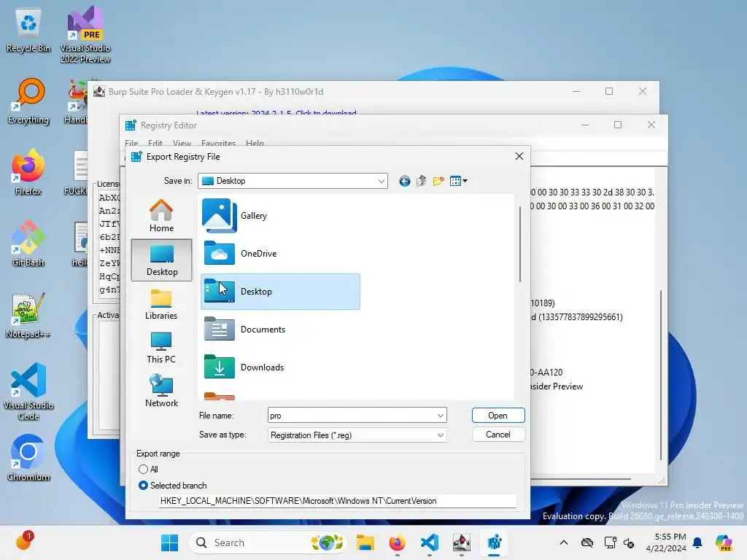Click the File name input containing pro
747x560 pixels.
coord(352,416)
